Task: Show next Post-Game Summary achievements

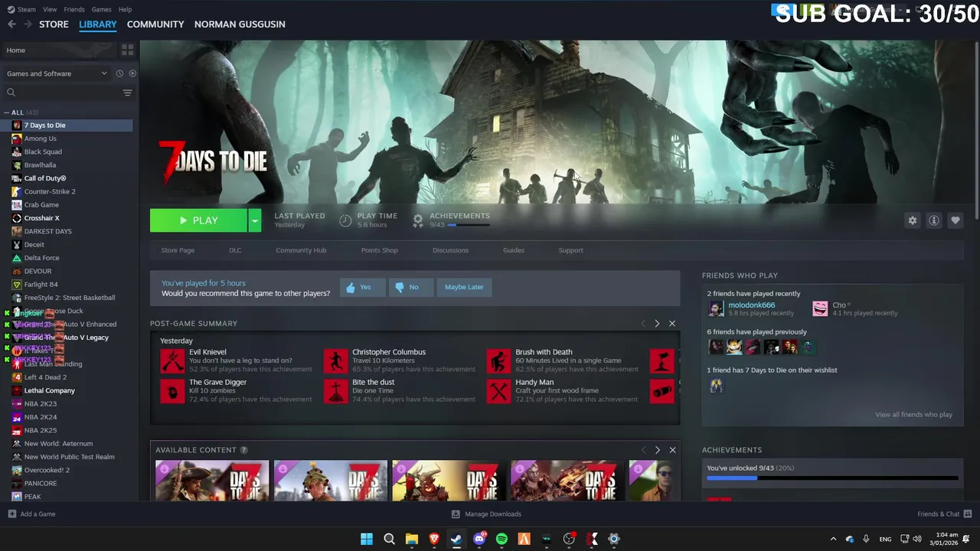Action: click(657, 324)
